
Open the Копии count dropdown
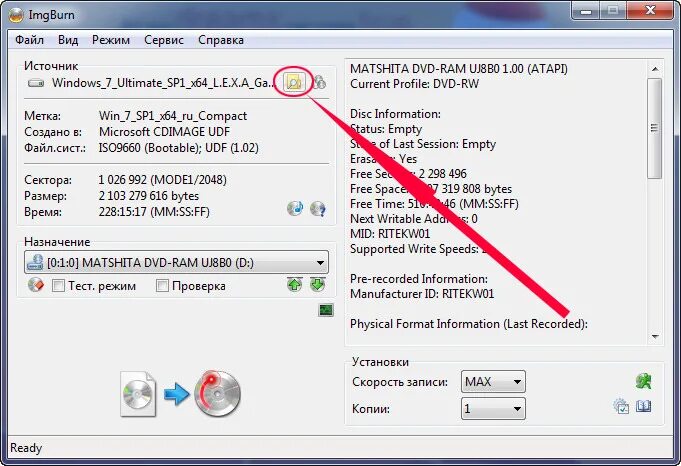click(x=493, y=409)
